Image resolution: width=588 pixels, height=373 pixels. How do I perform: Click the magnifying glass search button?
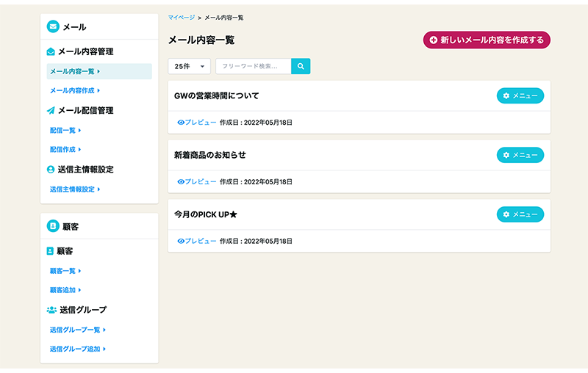pos(301,66)
